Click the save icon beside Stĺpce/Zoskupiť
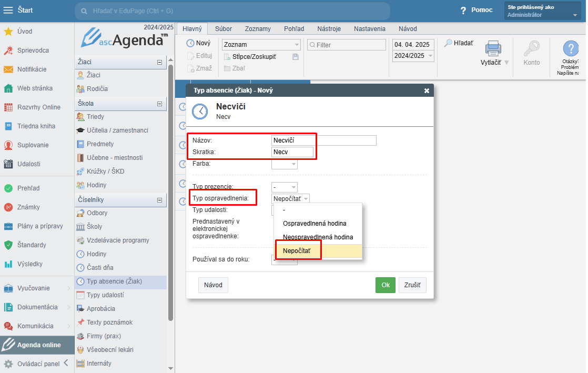This screenshot has width=588, height=373. click(x=295, y=57)
